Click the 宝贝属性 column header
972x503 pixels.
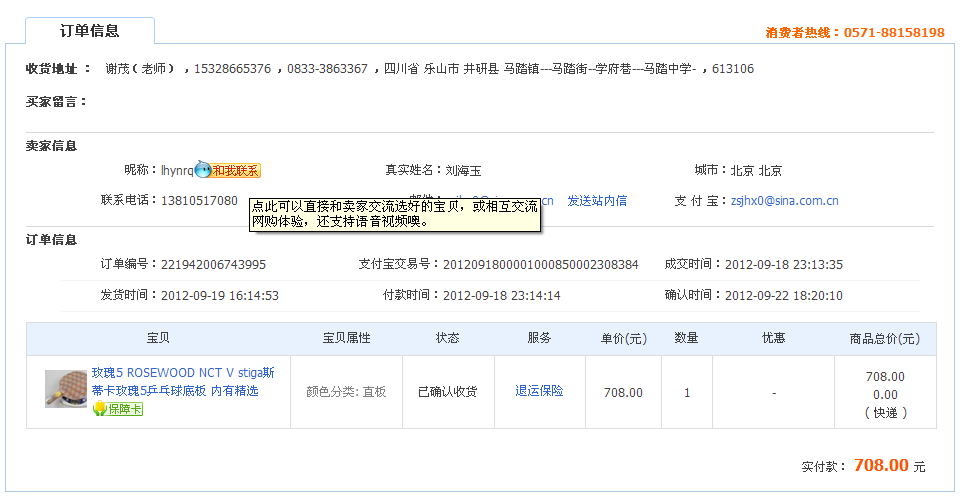point(346,339)
